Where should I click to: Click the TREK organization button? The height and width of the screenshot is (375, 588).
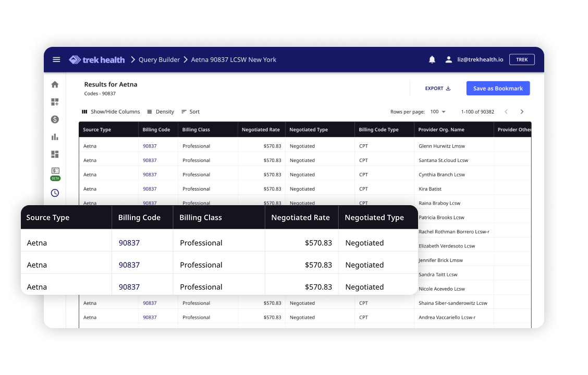[x=522, y=59]
